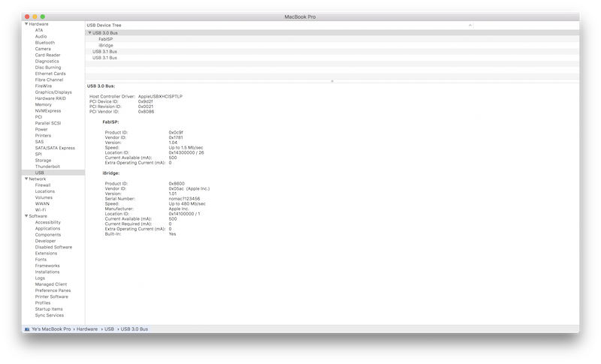Open Audio hardware section
Screen dimensions: 601x364
[x=41, y=36]
